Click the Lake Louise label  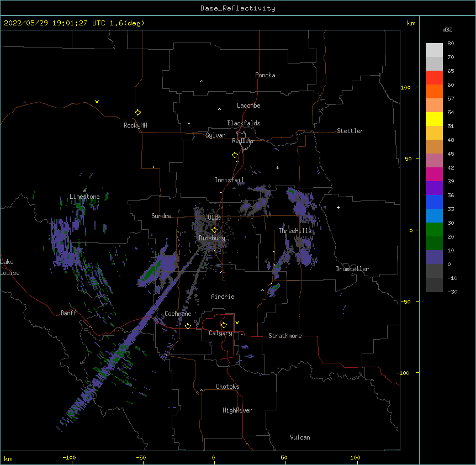pos(10,267)
